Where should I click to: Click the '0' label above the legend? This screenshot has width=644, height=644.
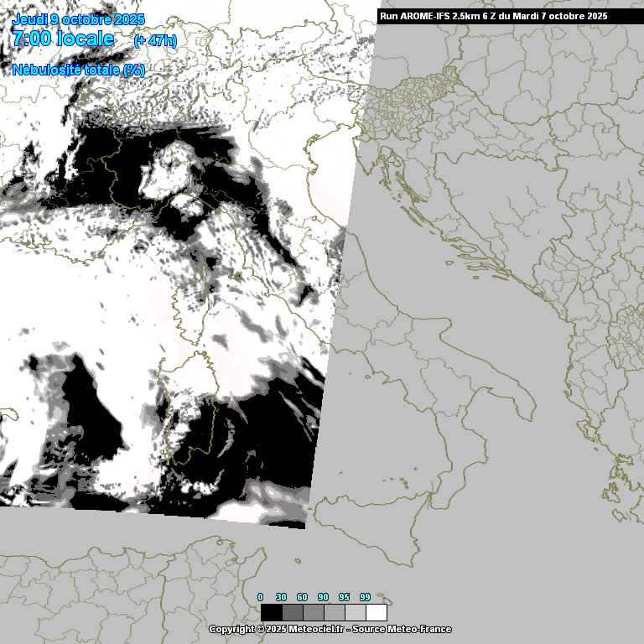[x=261, y=597]
